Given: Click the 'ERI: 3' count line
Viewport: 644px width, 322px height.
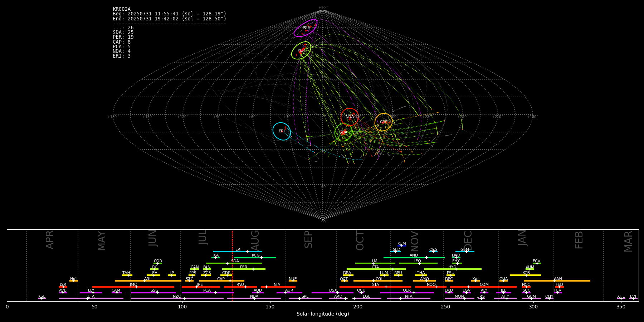Looking at the screenshot, I should click(x=122, y=56).
